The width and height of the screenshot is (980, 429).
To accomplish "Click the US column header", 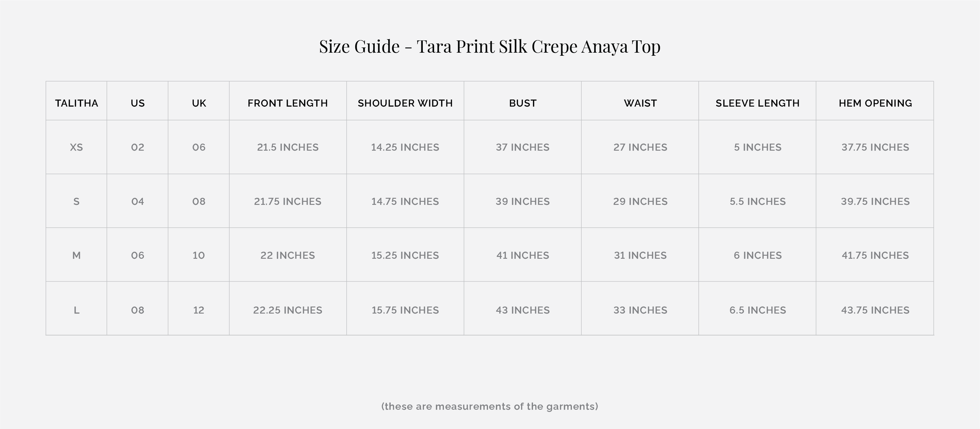I will [x=138, y=103].
